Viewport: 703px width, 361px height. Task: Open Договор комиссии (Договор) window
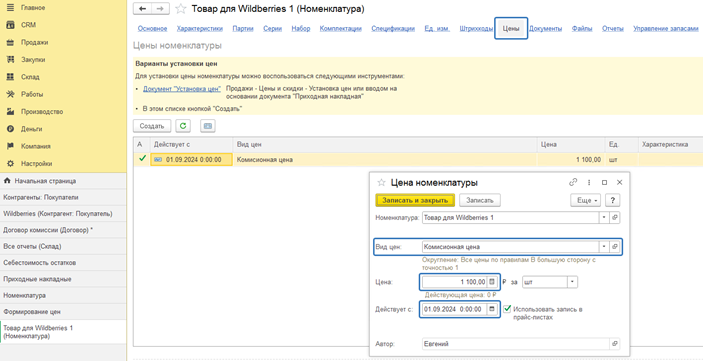point(63,230)
